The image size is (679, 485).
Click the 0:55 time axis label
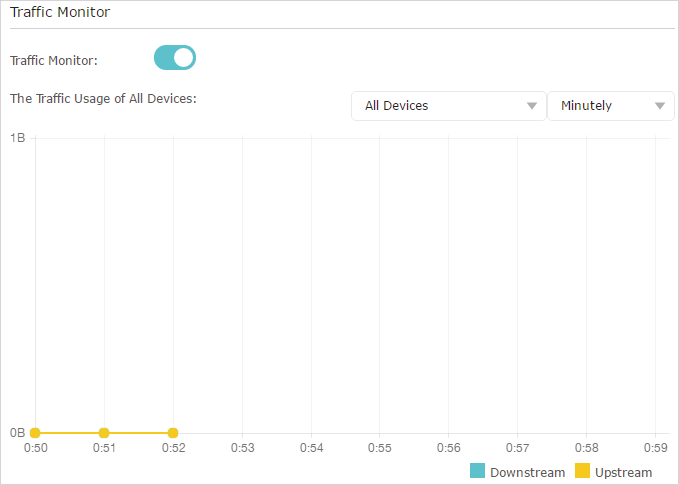click(x=380, y=448)
